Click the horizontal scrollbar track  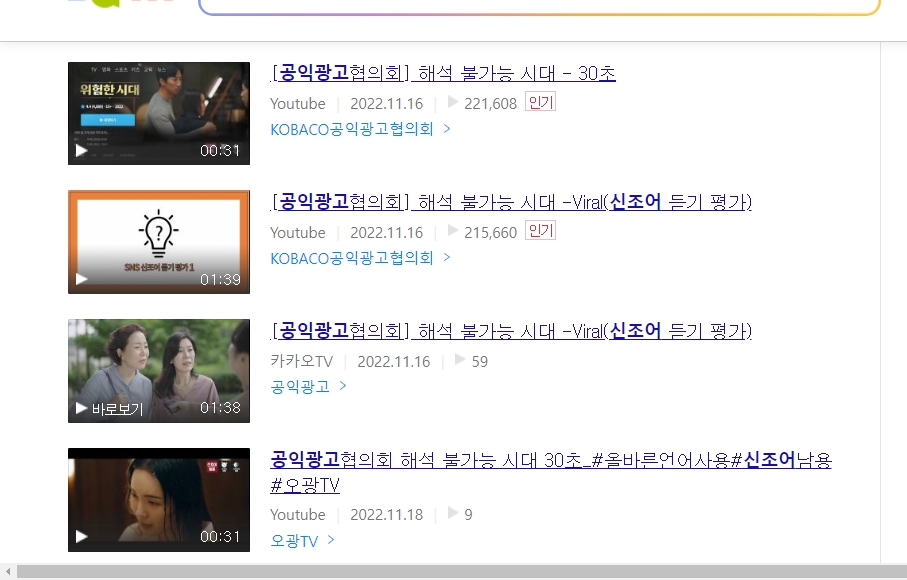coord(462,572)
